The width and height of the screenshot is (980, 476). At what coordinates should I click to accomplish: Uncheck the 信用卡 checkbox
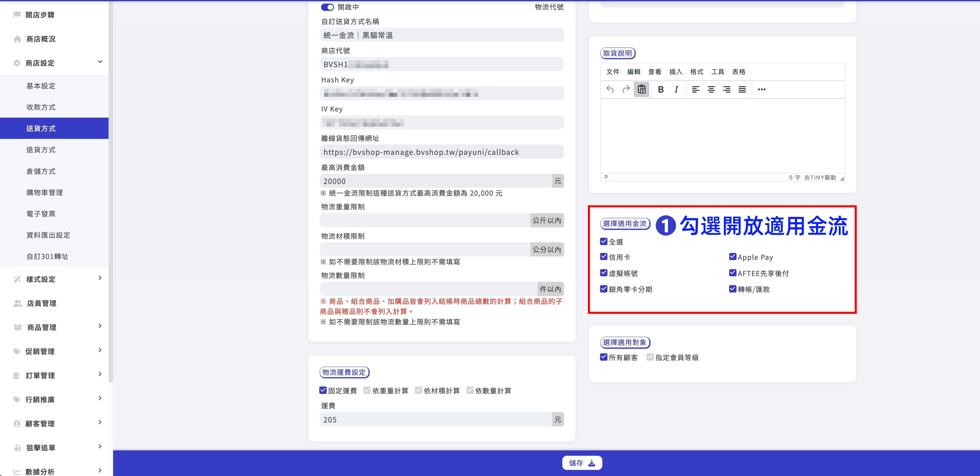(x=604, y=257)
